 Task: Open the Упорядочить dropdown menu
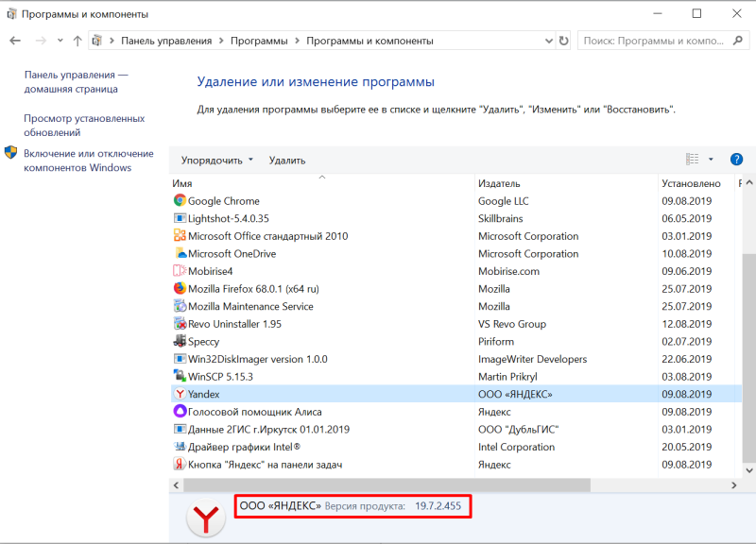click(x=217, y=160)
